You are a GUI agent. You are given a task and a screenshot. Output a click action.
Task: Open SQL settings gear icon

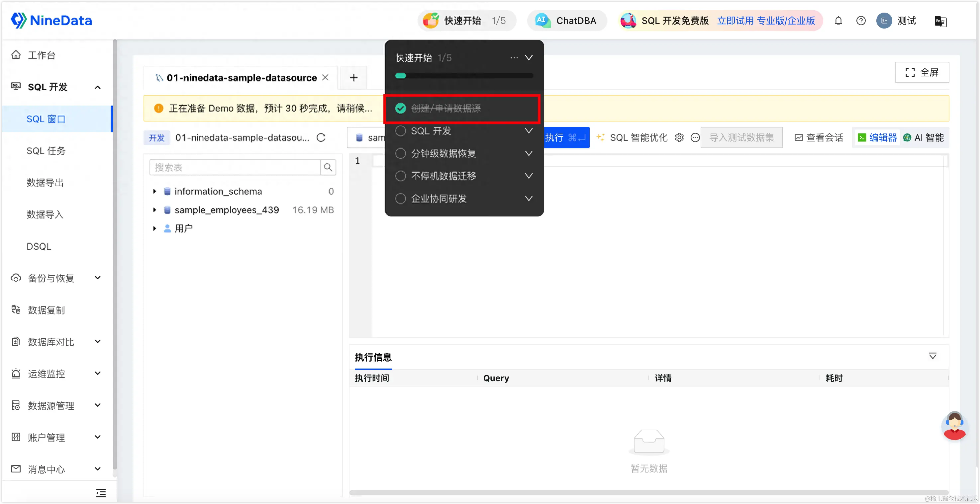(x=679, y=137)
